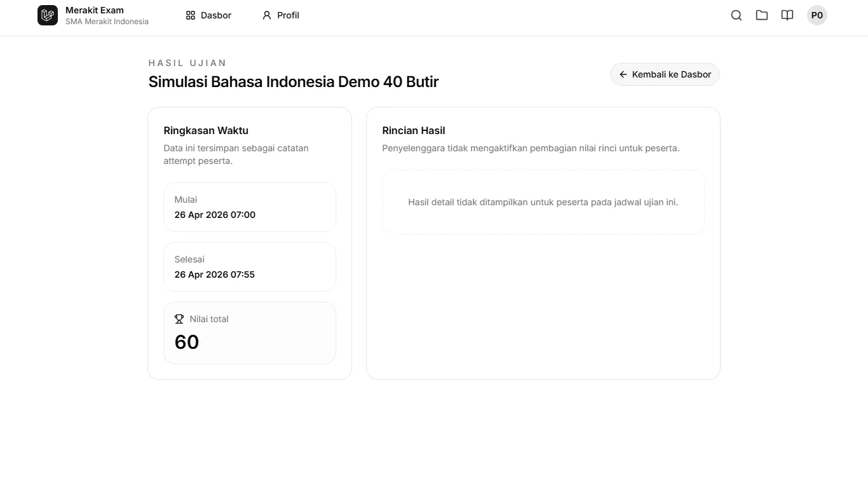Click the Nilai total label
Image resolution: width=868 pixels, height=488 pixels.
tap(209, 319)
